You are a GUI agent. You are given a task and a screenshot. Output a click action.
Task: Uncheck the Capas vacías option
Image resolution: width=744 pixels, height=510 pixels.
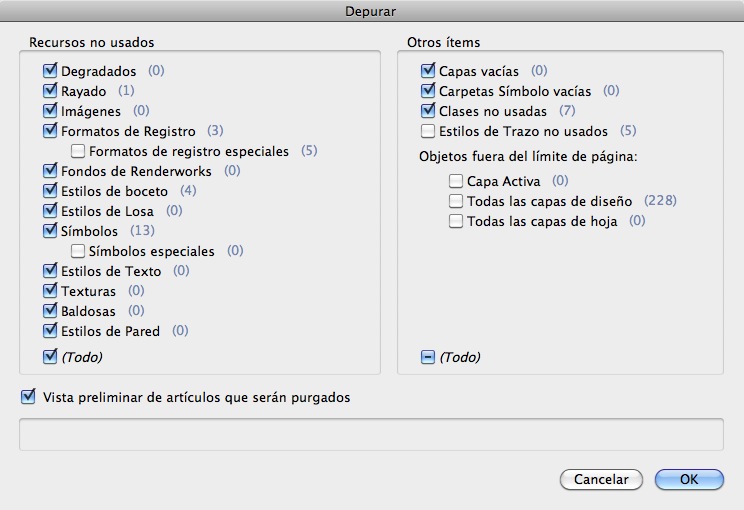coord(428,71)
